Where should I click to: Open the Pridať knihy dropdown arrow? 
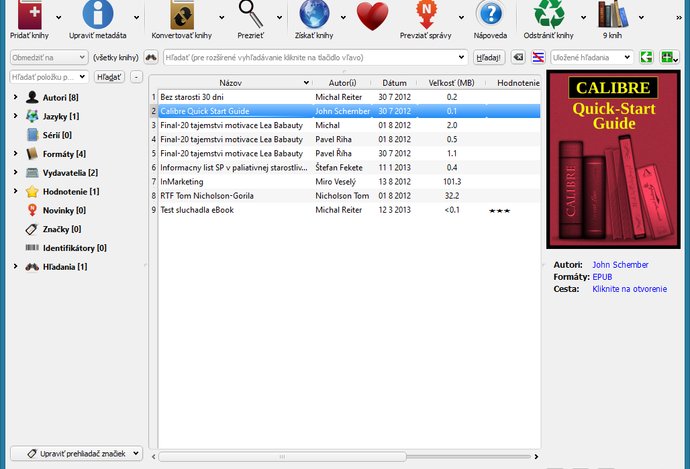[59, 18]
